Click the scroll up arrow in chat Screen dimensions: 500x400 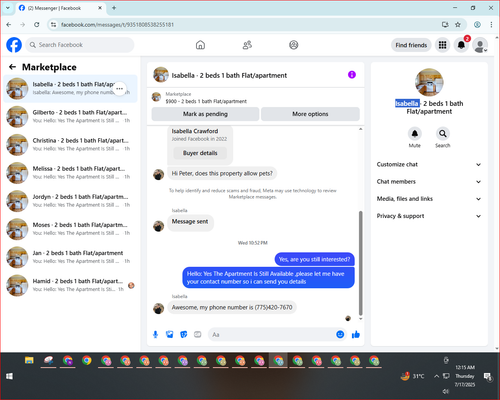click(360, 129)
